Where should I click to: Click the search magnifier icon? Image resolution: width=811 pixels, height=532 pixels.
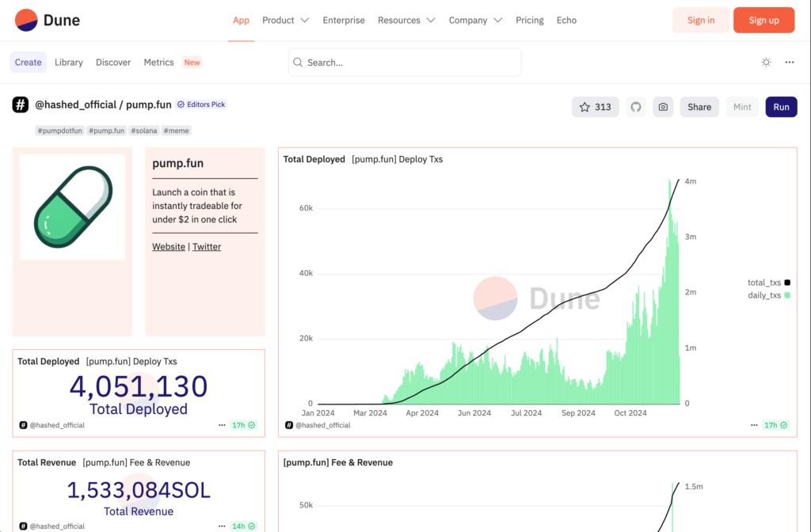coord(298,63)
